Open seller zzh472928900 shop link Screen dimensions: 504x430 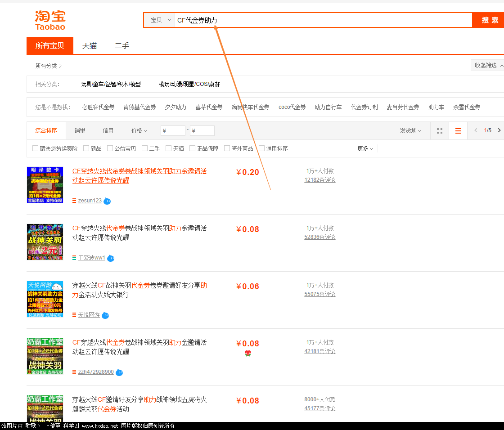point(96,372)
